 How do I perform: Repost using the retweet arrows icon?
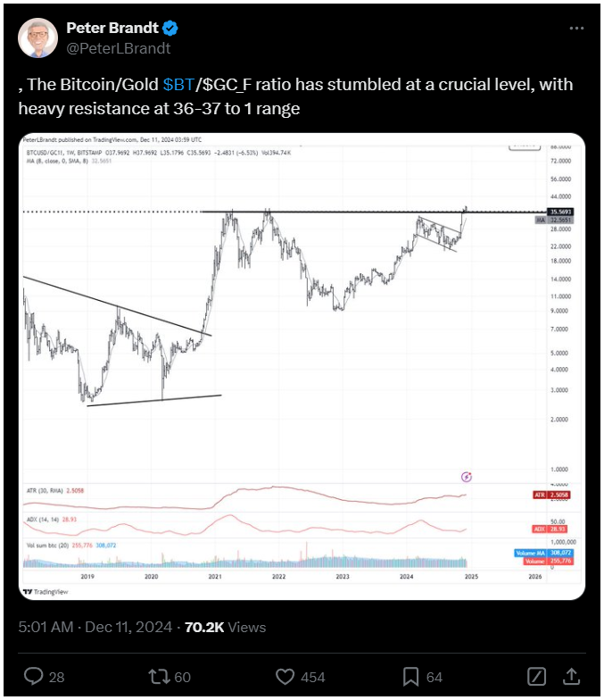tap(159, 677)
